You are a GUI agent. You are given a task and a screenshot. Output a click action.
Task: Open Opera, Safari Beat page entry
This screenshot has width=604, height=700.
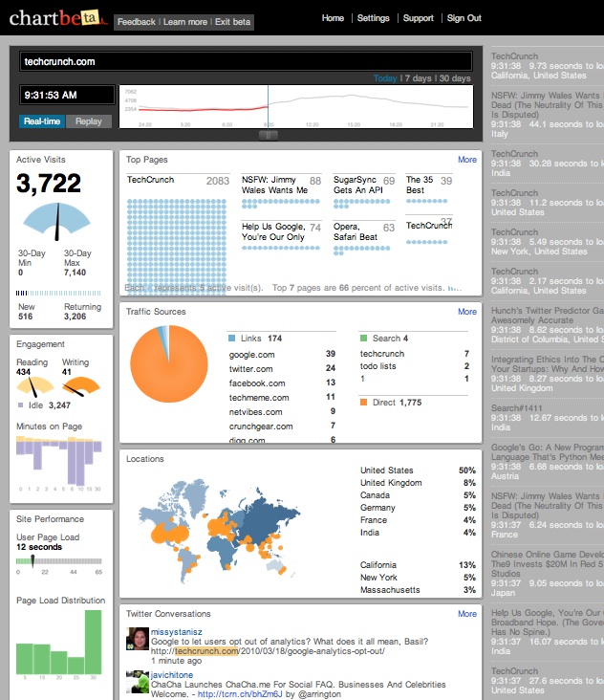point(356,231)
